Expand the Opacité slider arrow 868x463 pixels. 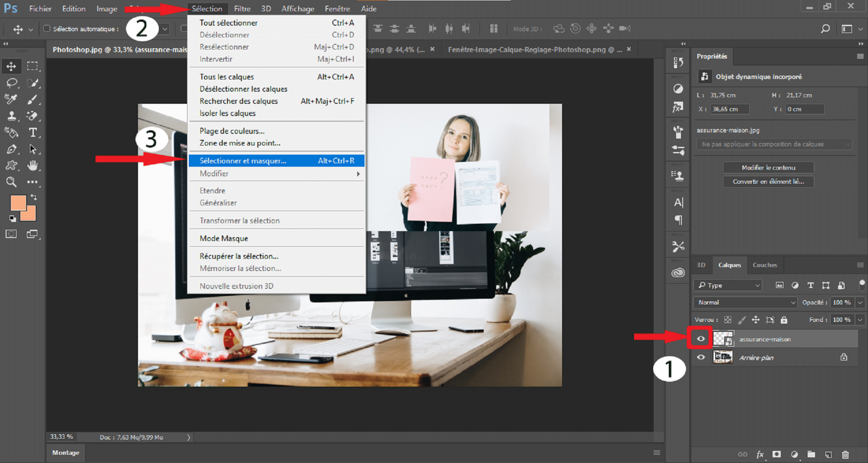pyautogui.click(x=860, y=302)
